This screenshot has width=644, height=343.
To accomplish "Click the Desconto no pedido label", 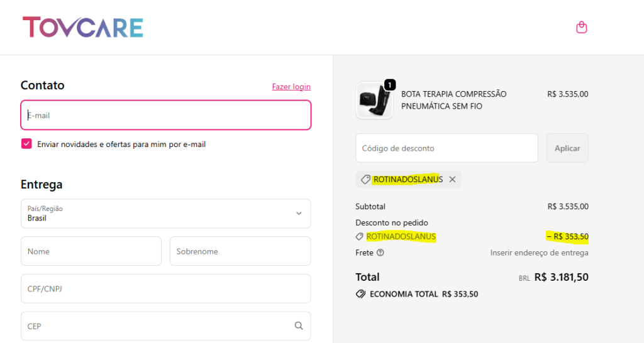I will pos(392,223).
